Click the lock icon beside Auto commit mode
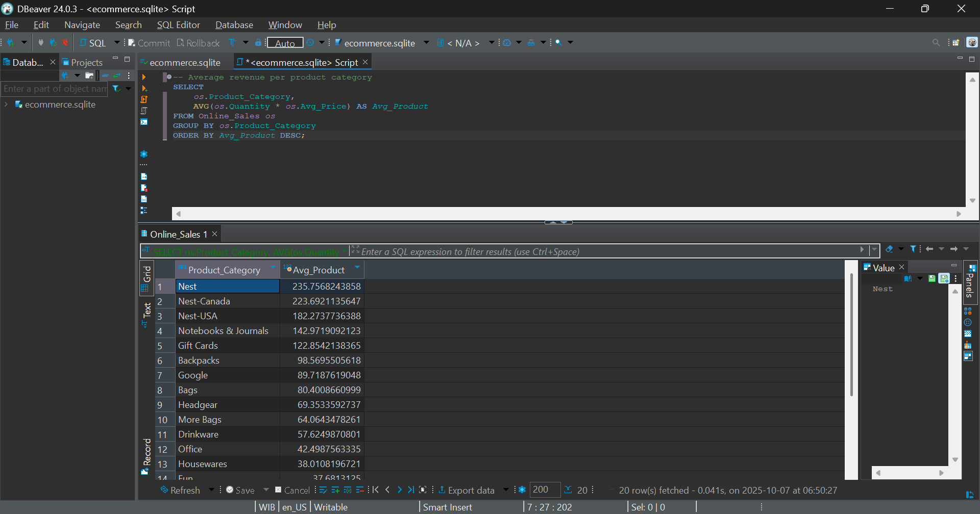 click(x=258, y=43)
